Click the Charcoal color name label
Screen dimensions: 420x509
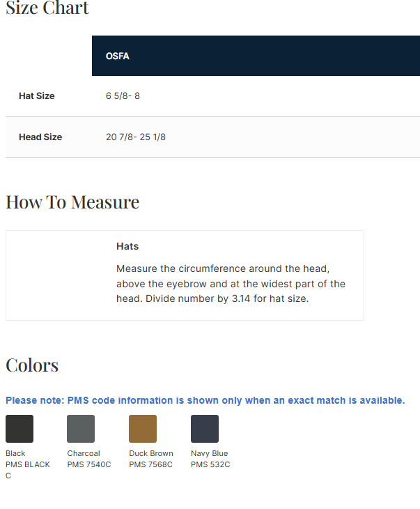(84, 453)
